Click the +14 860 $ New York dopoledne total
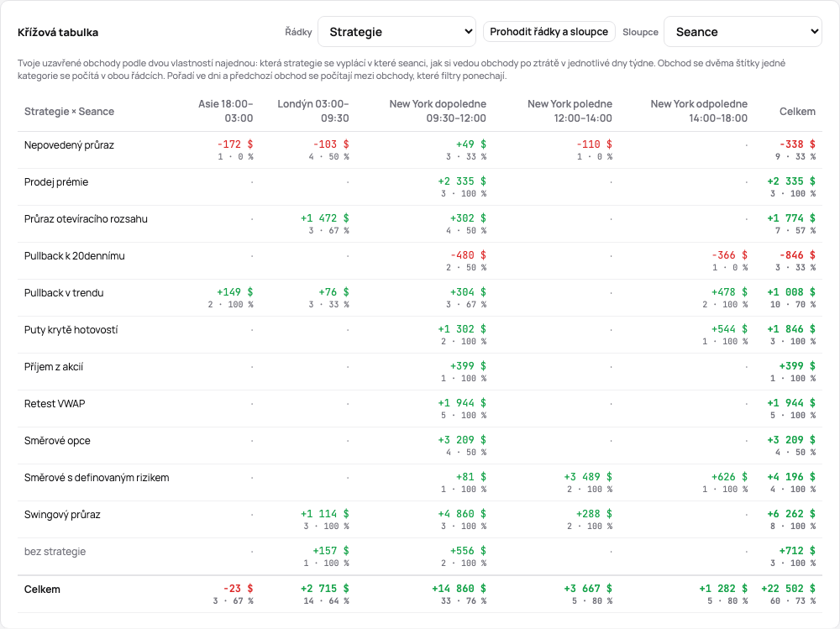840x629 pixels. (459, 589)
